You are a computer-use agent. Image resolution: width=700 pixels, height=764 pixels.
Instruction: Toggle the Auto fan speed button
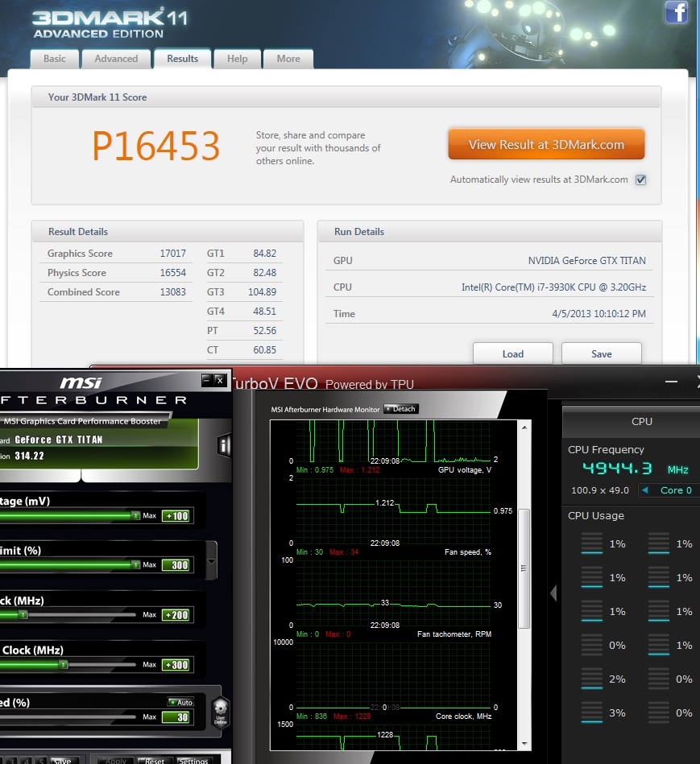coord(181,702)
